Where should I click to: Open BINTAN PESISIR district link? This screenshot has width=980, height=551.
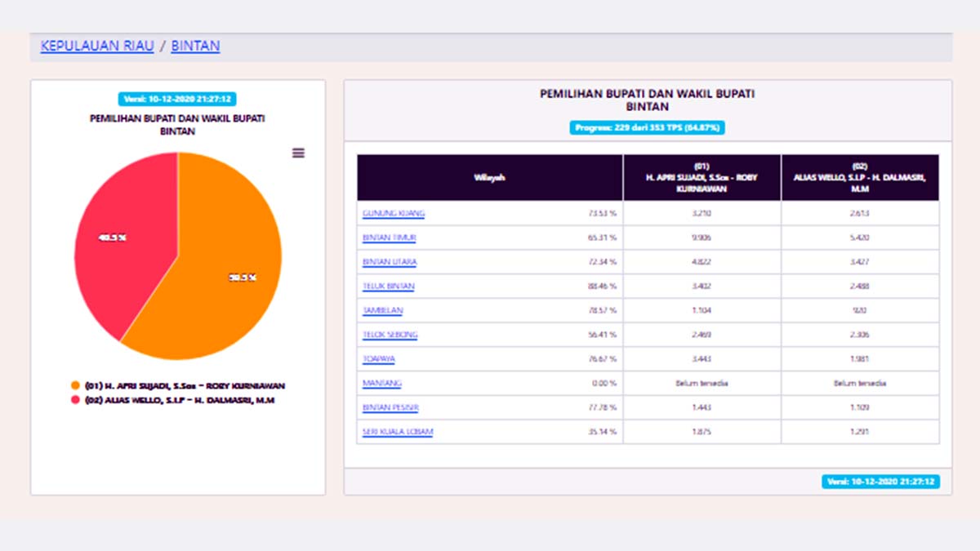390,407
